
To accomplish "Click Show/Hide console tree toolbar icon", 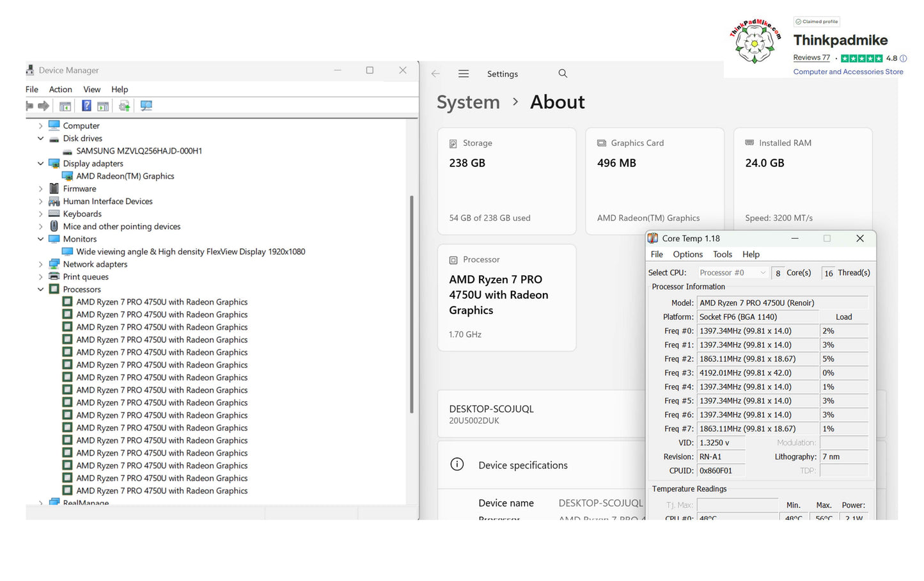I will click(65, 106).
